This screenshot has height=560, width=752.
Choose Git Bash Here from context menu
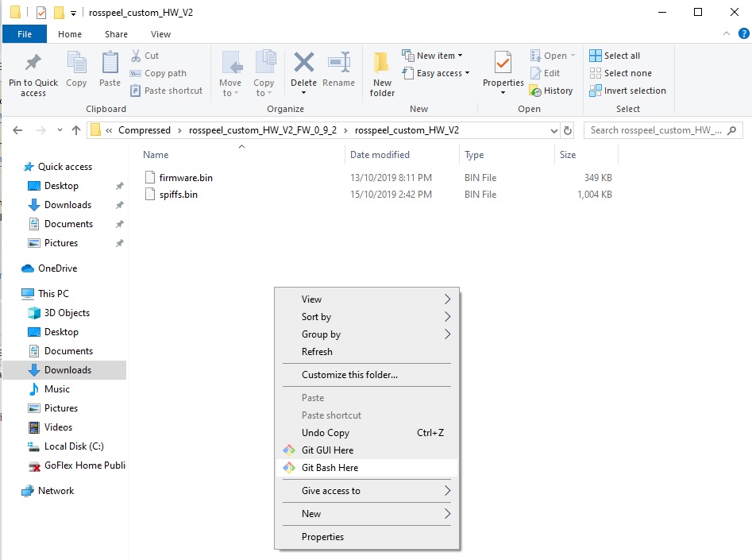[330, 468]
